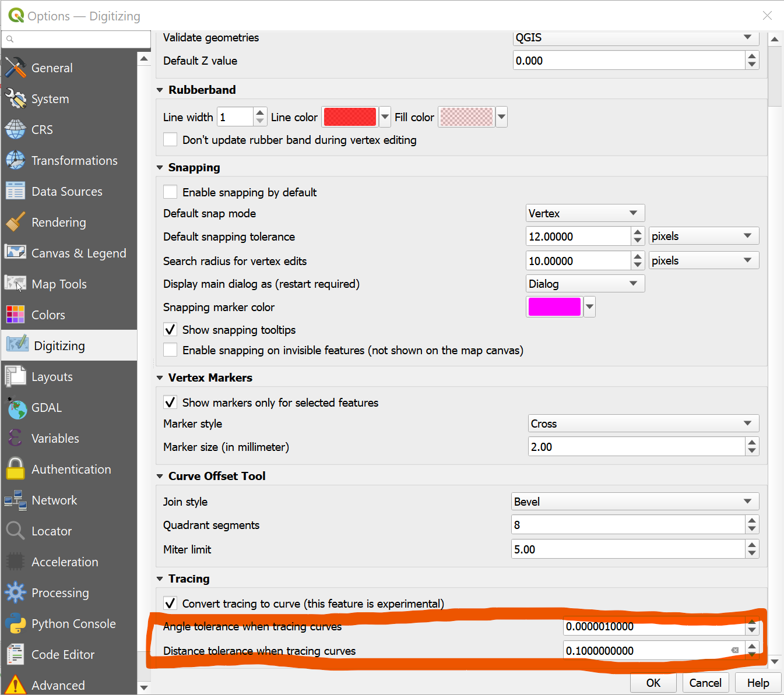
Task: Select the Authentication padlock icon
Action: [x=16, y=470]
